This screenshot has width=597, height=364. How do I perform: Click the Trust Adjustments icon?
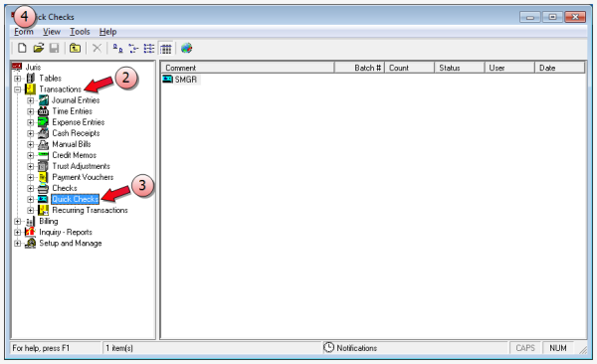[x=44, y=166]
